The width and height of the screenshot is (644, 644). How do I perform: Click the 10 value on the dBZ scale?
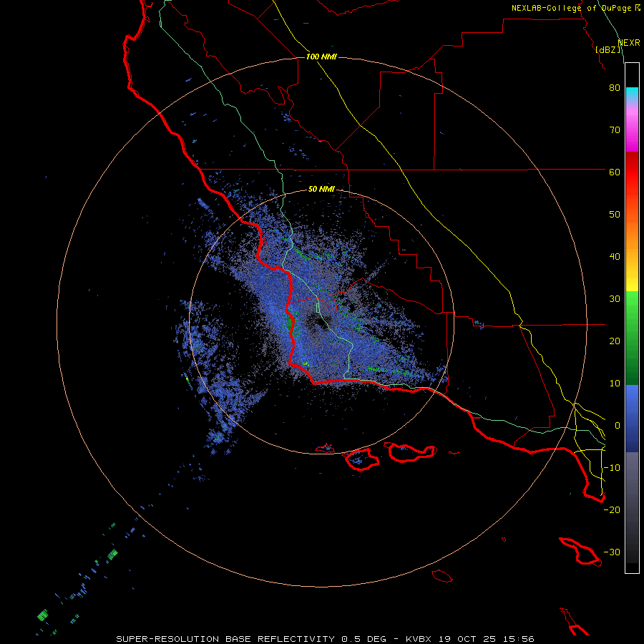(615, 384)
